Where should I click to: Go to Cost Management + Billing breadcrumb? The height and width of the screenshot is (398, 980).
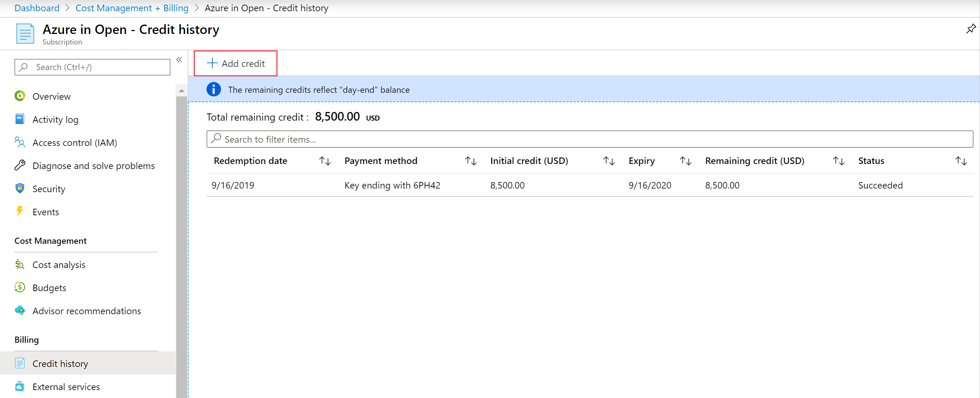(132, 8)
